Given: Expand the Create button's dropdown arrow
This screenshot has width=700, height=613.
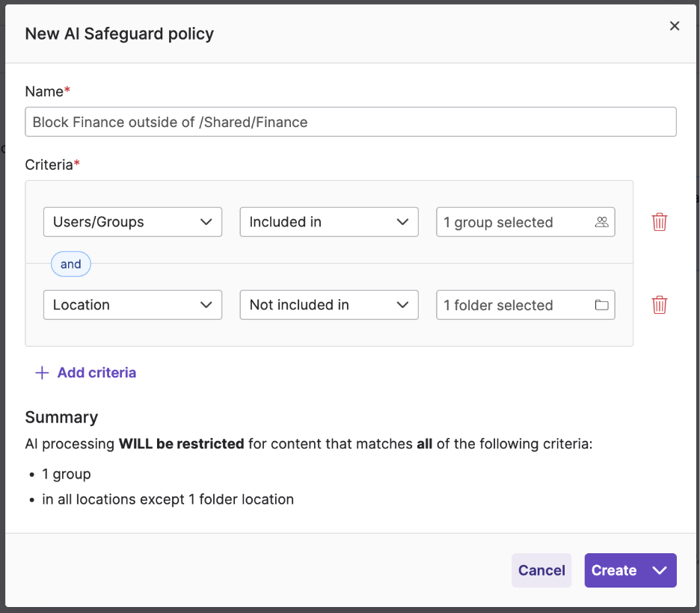Looking at the screenshot, I should pos(659,570).
